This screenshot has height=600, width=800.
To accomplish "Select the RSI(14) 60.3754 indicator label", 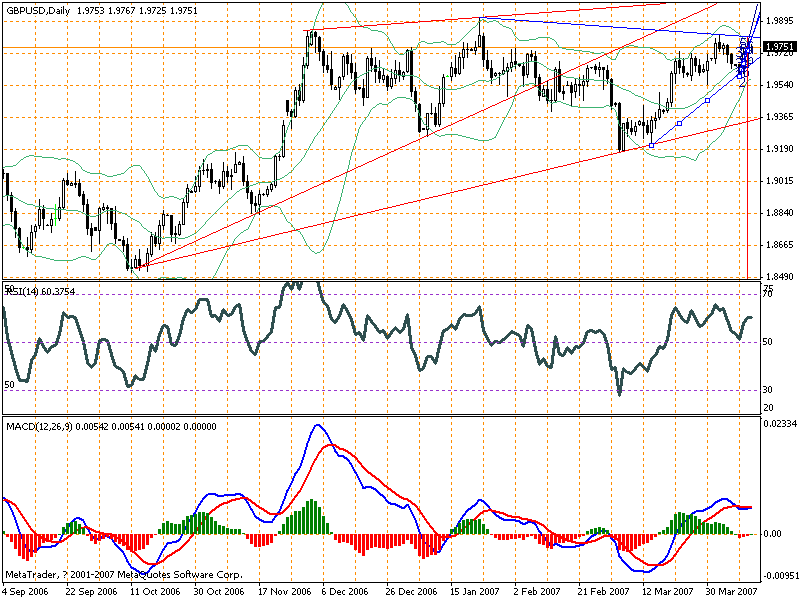I will click(x=40, y=291).
